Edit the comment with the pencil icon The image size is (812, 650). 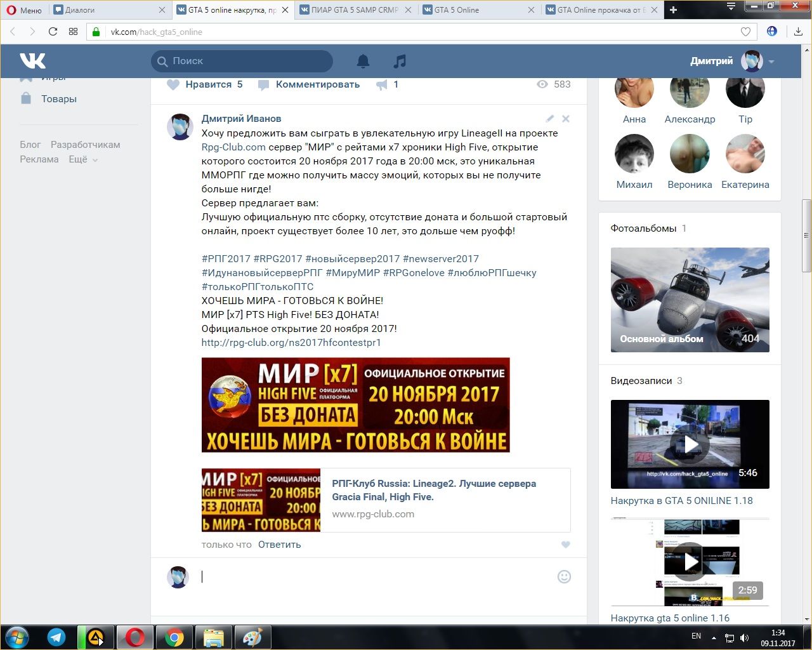550,119
